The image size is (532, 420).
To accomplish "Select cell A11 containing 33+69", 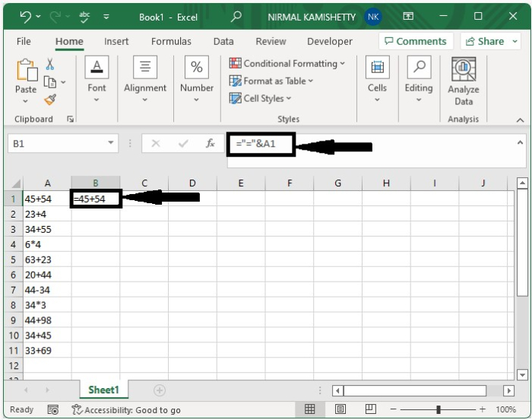I will click(47, 351).
